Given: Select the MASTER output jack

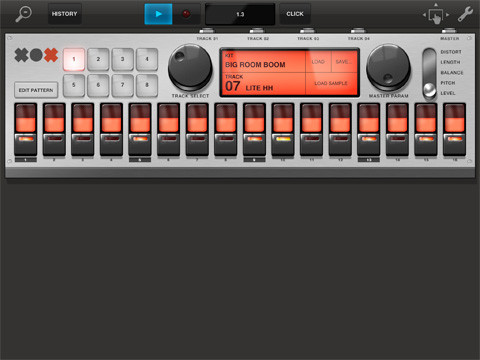Looking at the screenshot, I should pos(449,31).
